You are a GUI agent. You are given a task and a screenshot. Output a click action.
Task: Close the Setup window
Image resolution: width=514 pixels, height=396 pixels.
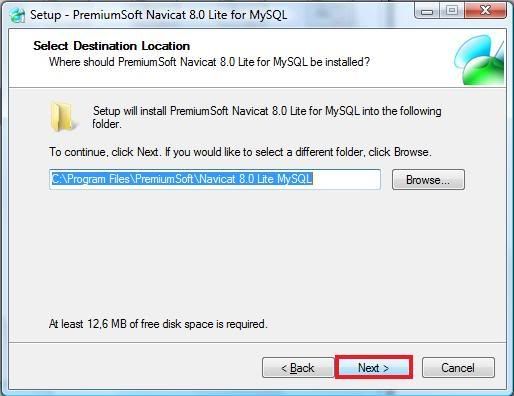(x=485, y=11)
